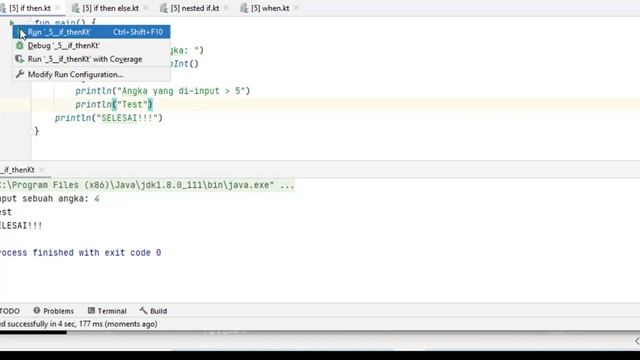
Task: Click build status message in status bar
Action: pos(79,324)
